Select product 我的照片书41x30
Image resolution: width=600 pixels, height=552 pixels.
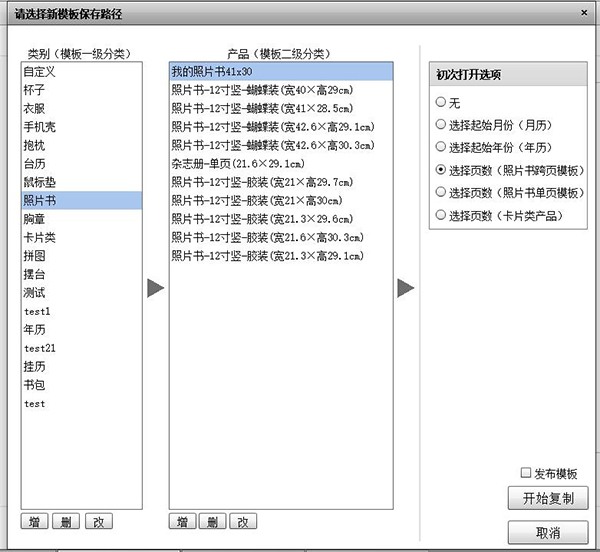(x=281, y=72)
